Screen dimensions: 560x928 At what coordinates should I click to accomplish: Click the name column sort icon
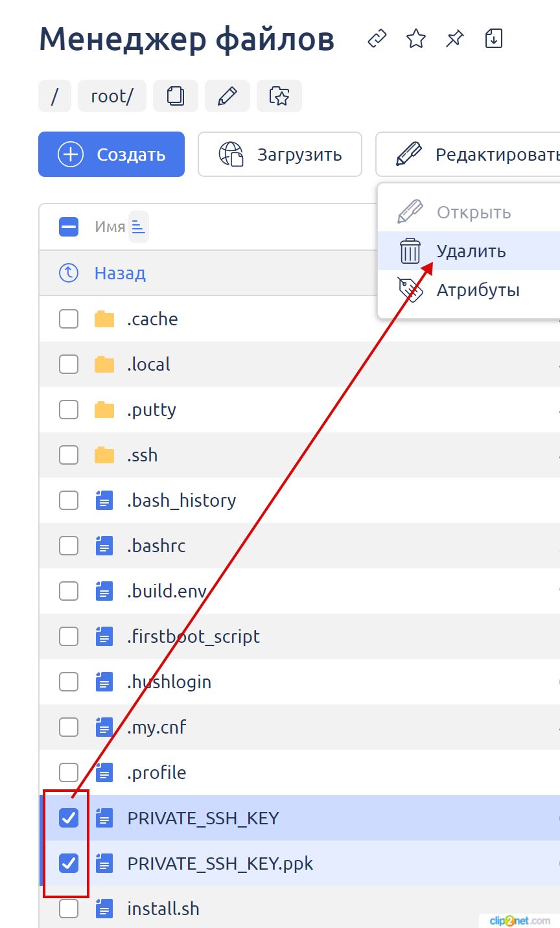pyautogui.click(x=138, y=227)
